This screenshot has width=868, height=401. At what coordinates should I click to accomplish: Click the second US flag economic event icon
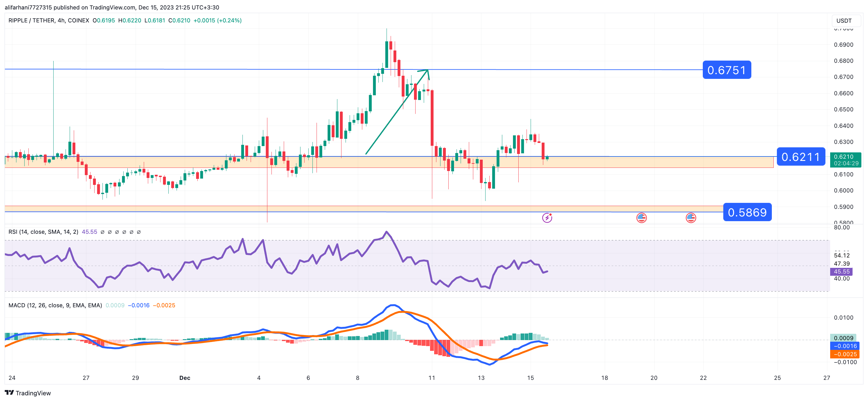point(691,218)
